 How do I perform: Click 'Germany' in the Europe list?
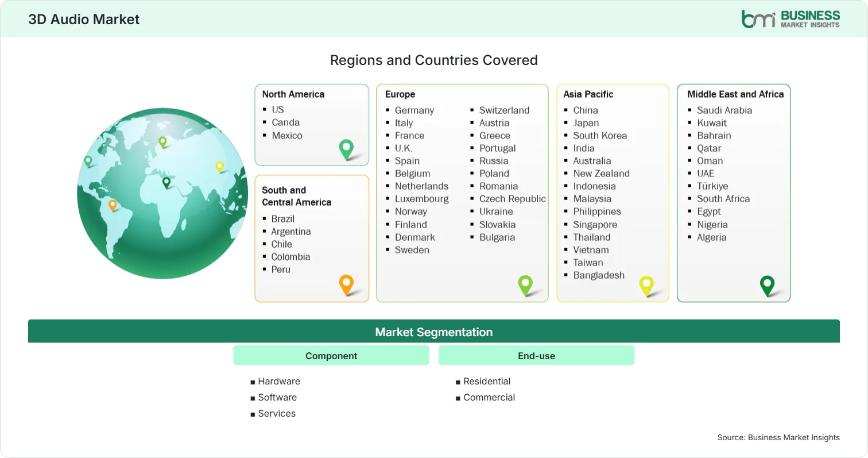point(414,110)
